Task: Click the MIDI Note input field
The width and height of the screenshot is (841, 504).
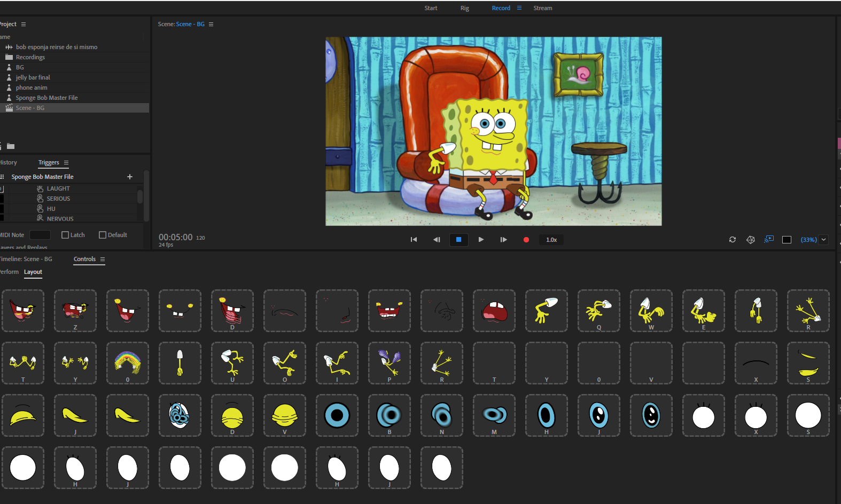Action: pyautogui.click(x=40, y=235)
